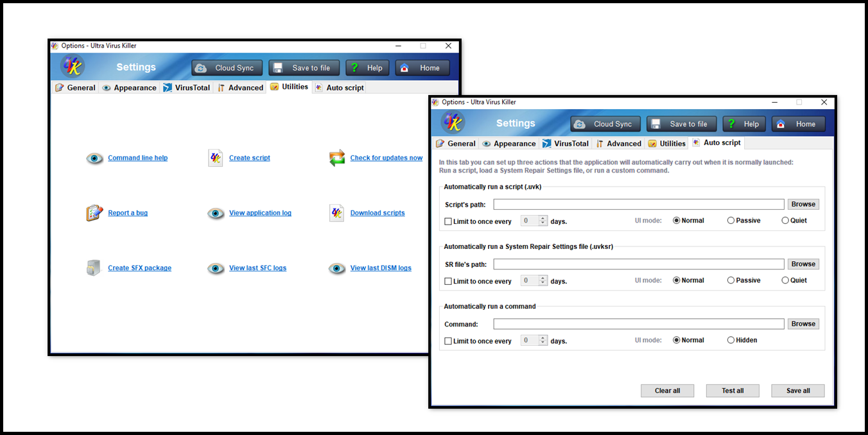Browse for the command
The image size is (868, 435).
click(x=803, y=323)
